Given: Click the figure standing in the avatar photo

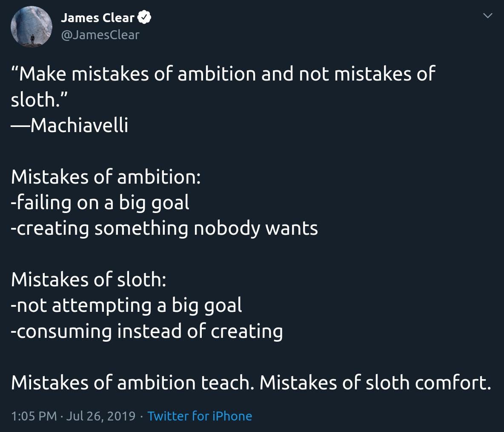Looking at the screenshot, I should [32, 39].
